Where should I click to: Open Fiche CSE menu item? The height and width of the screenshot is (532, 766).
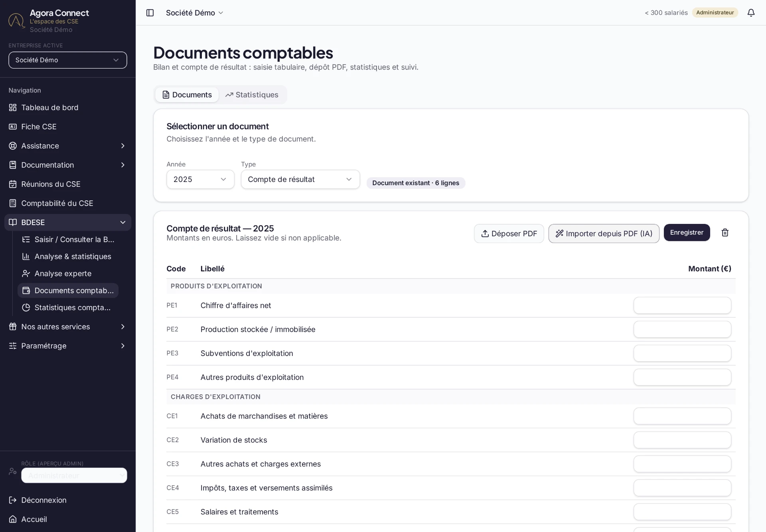[x=68, y=127]
